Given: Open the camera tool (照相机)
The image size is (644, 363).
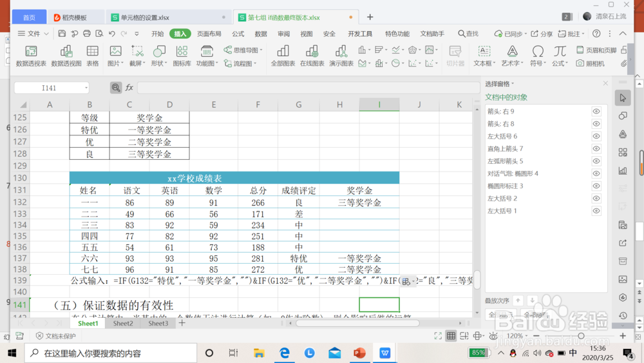Looking at the screenshot, I should click(590, 64).
